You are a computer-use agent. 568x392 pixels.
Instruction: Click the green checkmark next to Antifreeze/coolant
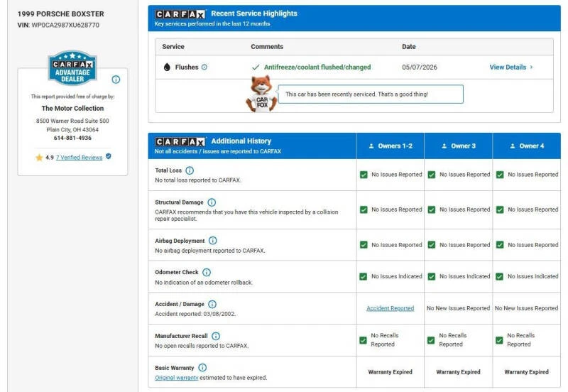point(256,67)
